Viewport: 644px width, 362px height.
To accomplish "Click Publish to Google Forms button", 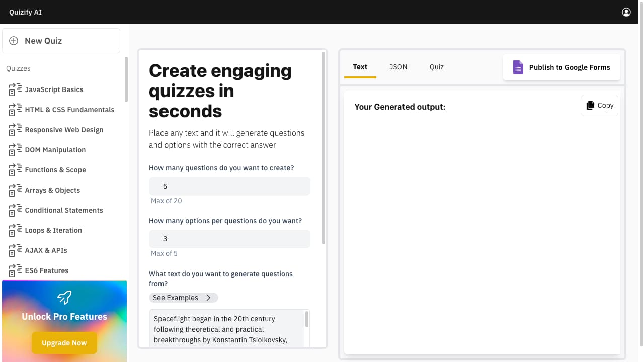I will (561, 67).
